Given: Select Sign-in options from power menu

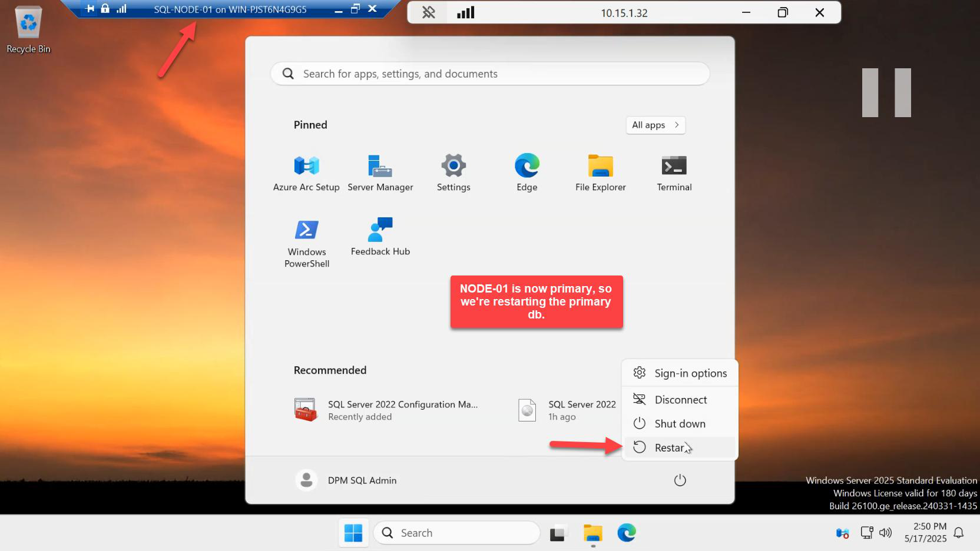Looking at the screenshot, I should [x=680, y=373].
